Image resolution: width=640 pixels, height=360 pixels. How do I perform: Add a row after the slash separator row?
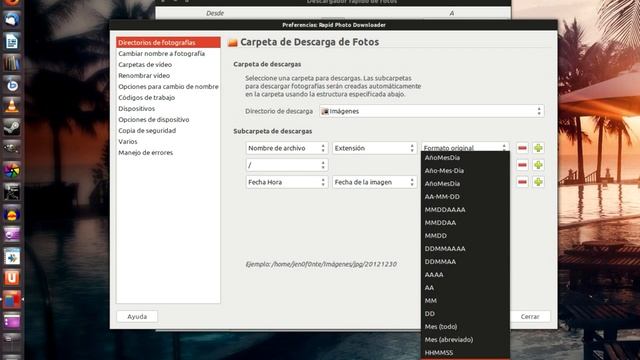tap(538, 165)
